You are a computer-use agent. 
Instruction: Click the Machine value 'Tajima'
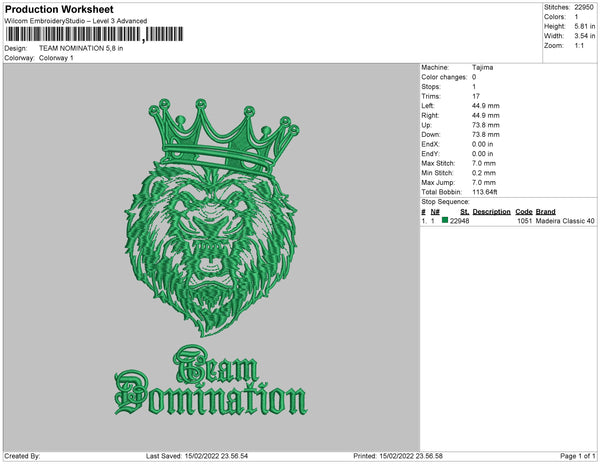(x=483, y=67)
